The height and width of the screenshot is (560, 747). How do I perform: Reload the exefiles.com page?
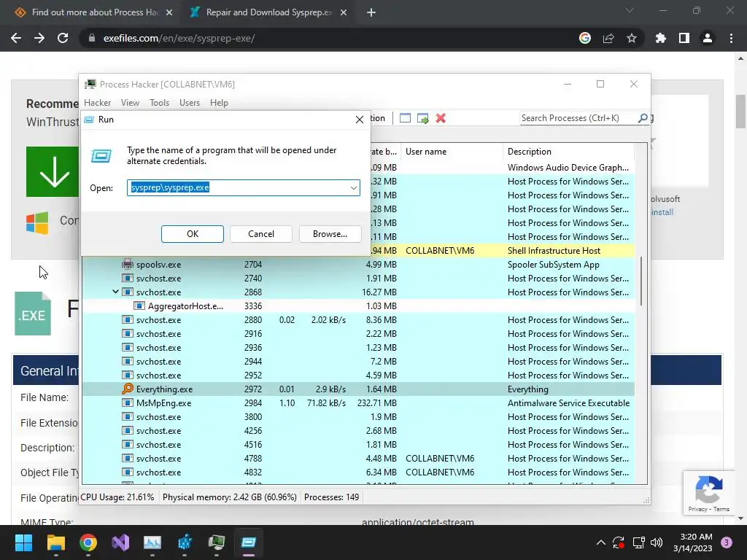(x=63, y=38)
